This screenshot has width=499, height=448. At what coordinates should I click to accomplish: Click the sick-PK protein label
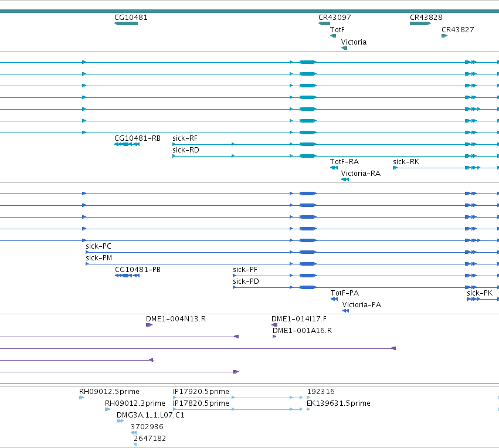pos(480,293)
